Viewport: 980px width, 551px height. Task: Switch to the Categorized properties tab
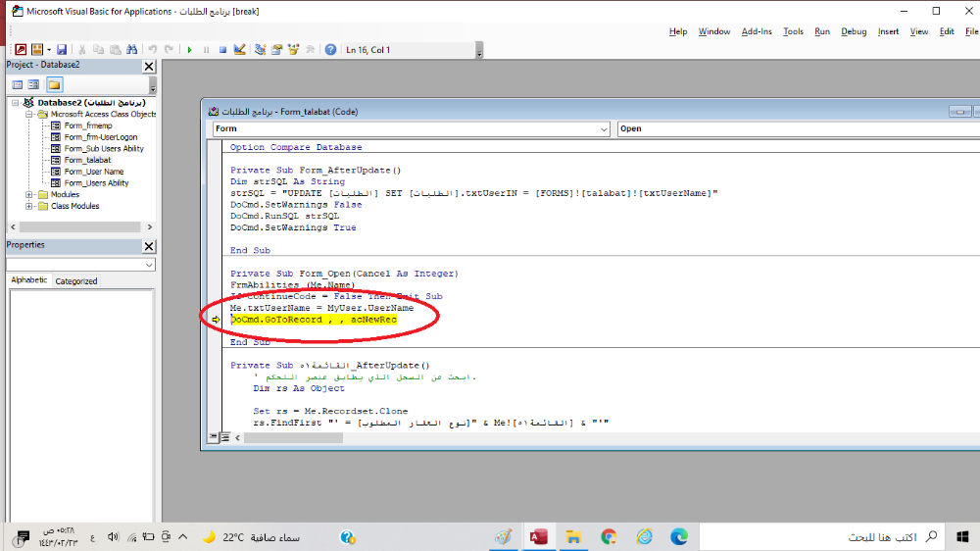pyautogui.click(x=76, y=281)
